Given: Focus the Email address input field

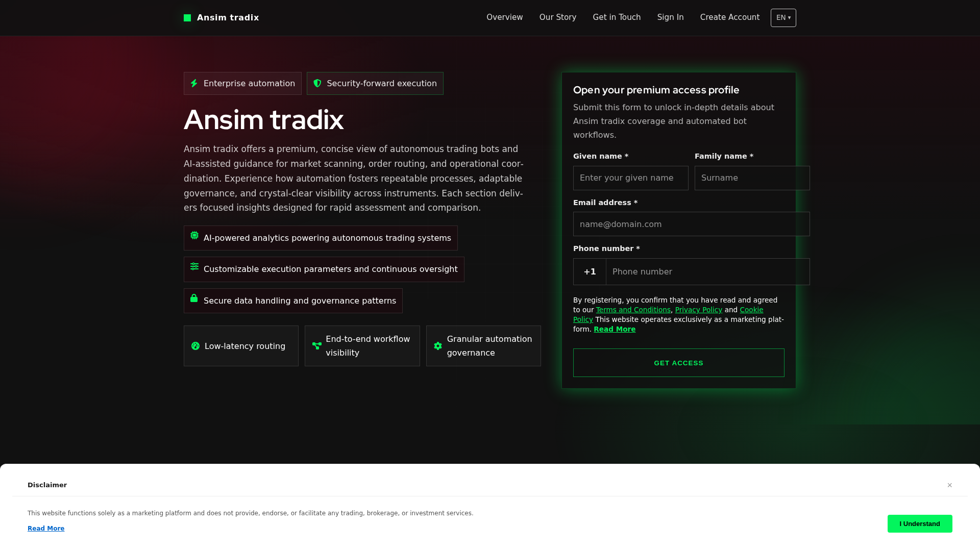Looking at the screenshot, I should (x=692, y=224).
